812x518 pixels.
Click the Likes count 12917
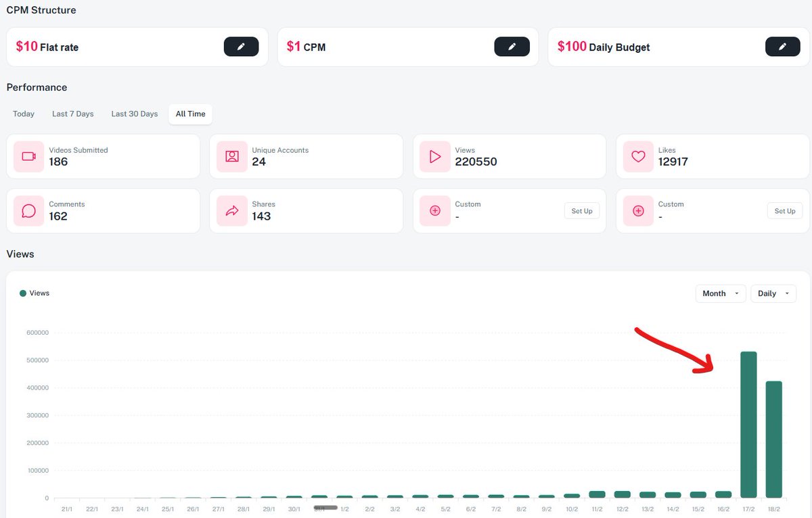click(673, 162)
